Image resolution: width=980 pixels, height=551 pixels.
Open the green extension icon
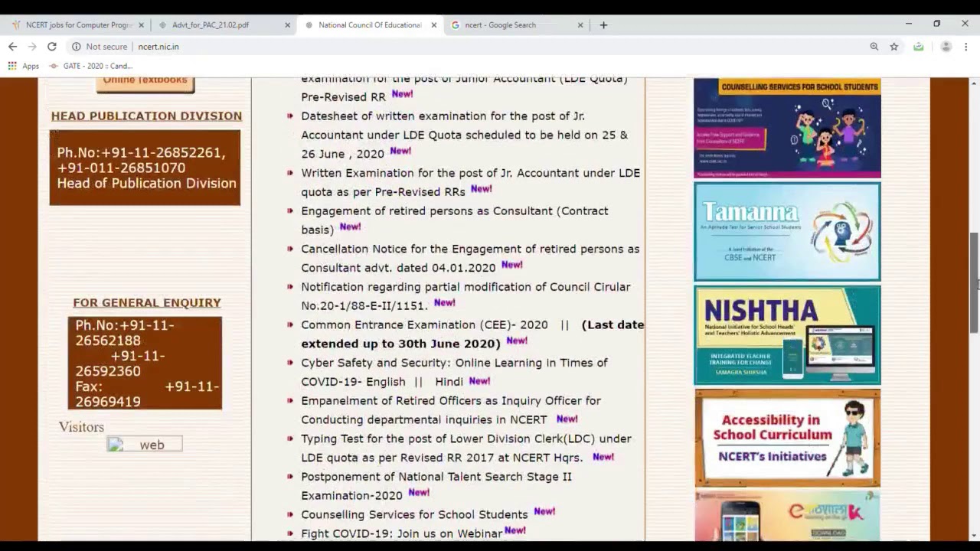pyautogui.click(x=919, y=47)
